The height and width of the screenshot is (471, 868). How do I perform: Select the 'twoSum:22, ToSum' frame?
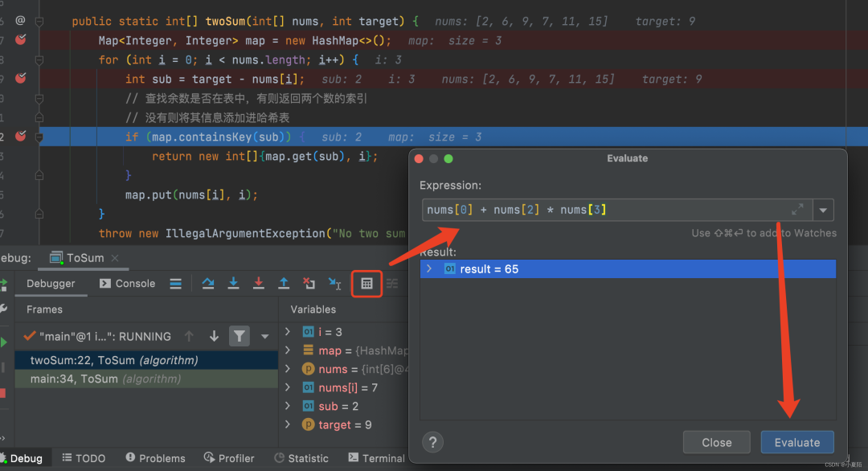[147, 360]
